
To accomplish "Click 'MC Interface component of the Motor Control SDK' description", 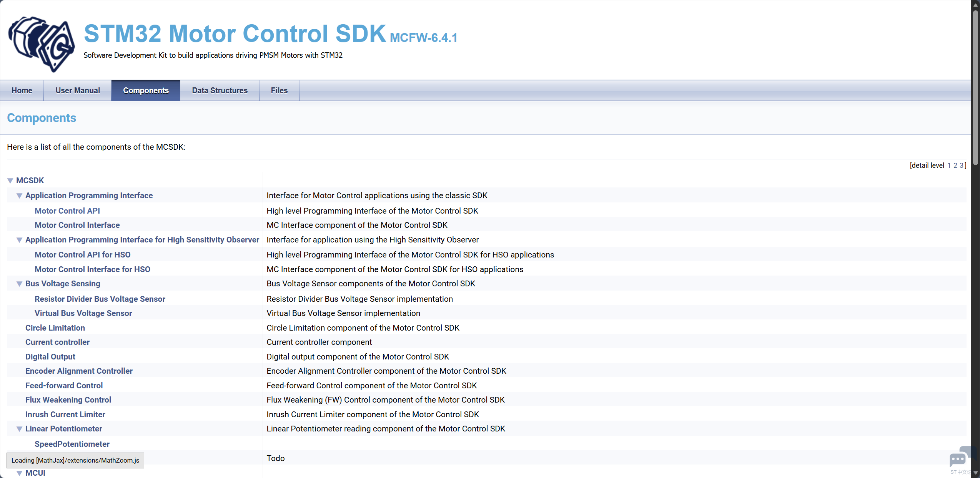I will click(357, 225).
